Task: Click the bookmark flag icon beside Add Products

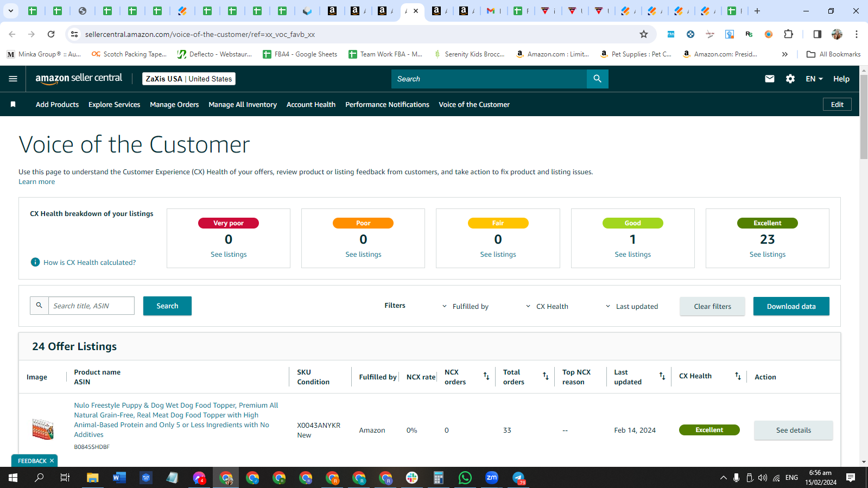Action: 13,104
